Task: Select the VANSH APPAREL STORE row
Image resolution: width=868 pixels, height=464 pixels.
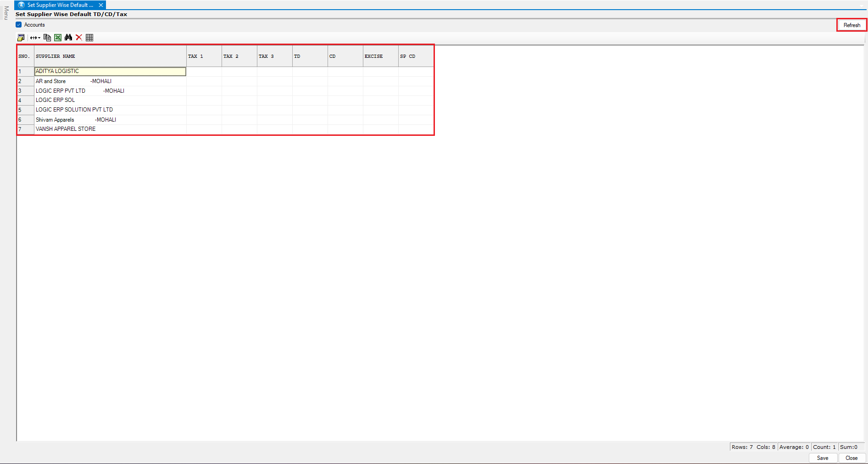Action: click(x=110, y=129)
